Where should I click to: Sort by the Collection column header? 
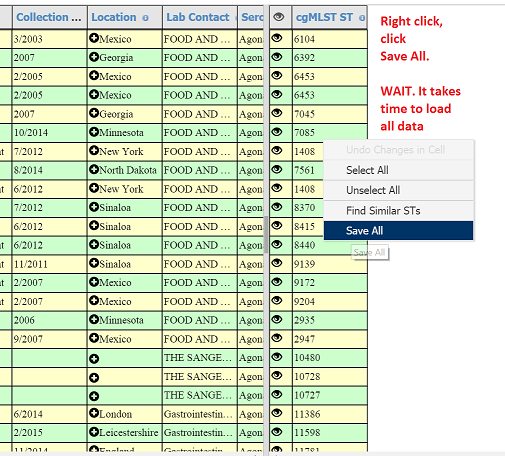49,17
